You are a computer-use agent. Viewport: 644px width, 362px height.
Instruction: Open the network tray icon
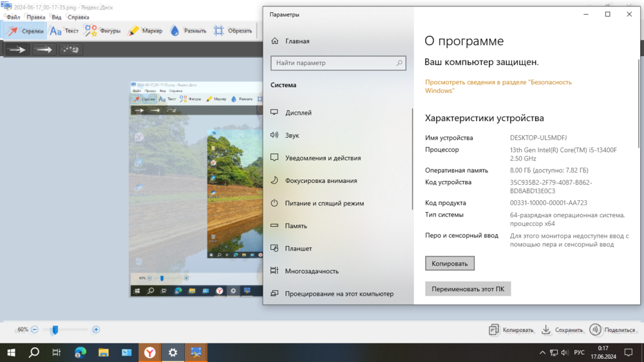pos(554,352)
